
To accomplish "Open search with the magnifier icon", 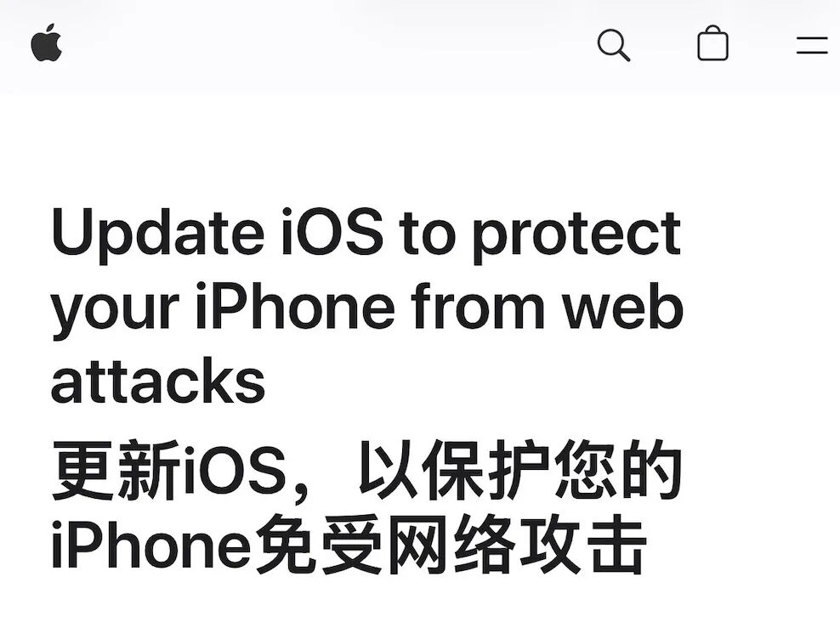I will [x=613, y=45].
